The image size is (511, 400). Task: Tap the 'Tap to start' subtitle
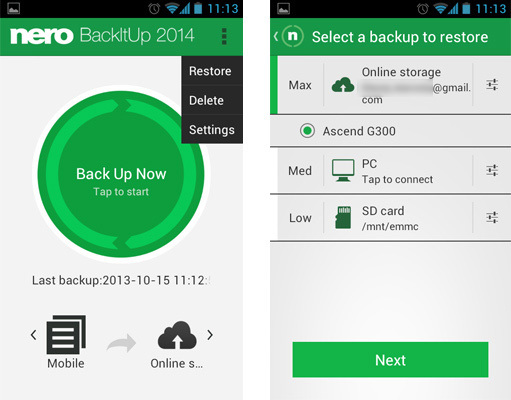click(x=121, y=192)
